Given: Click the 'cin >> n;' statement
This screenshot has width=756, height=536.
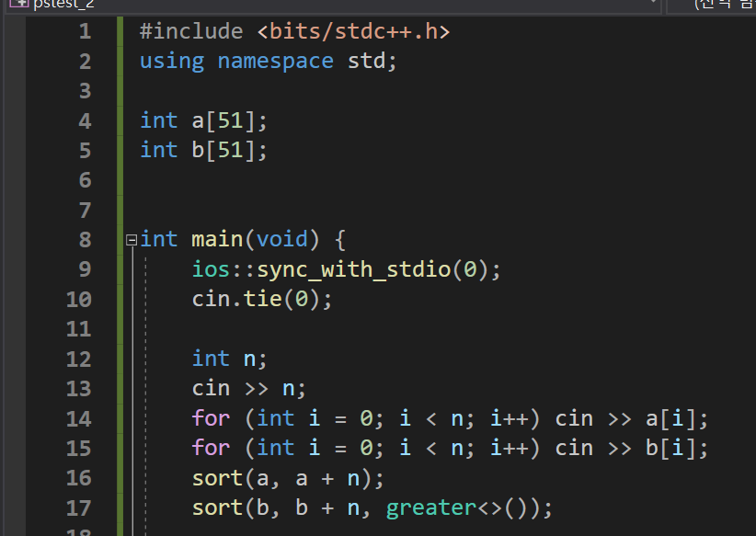Looking at the screenshot, I should click(x=249, y=389).
